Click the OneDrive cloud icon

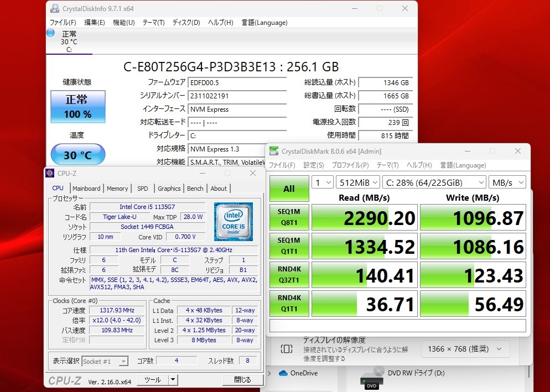coord(283,373)
